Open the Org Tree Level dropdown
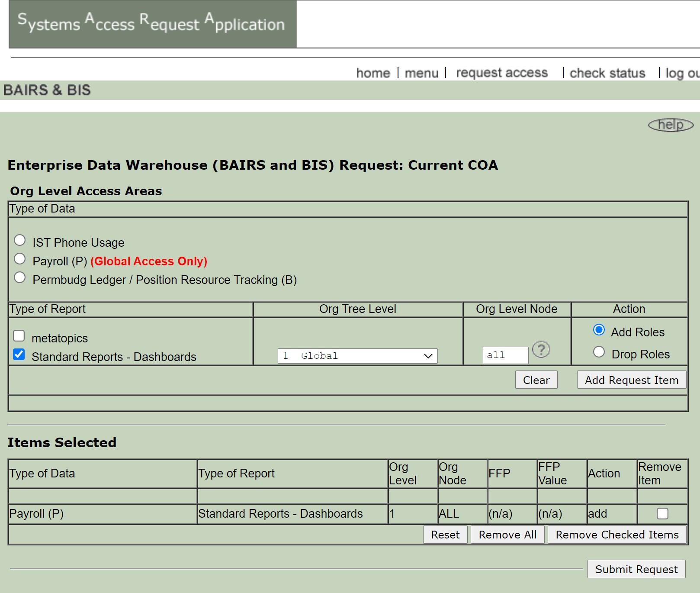This screenshot has width=700, height=593. click(358, 355)
